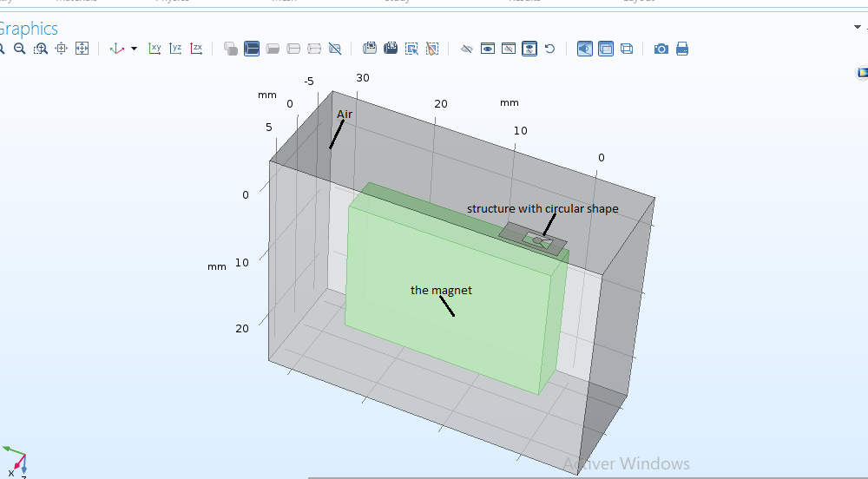
Task: Activate the Zoom Box tool
Action: pyautogui.click(x=41, y=49)
